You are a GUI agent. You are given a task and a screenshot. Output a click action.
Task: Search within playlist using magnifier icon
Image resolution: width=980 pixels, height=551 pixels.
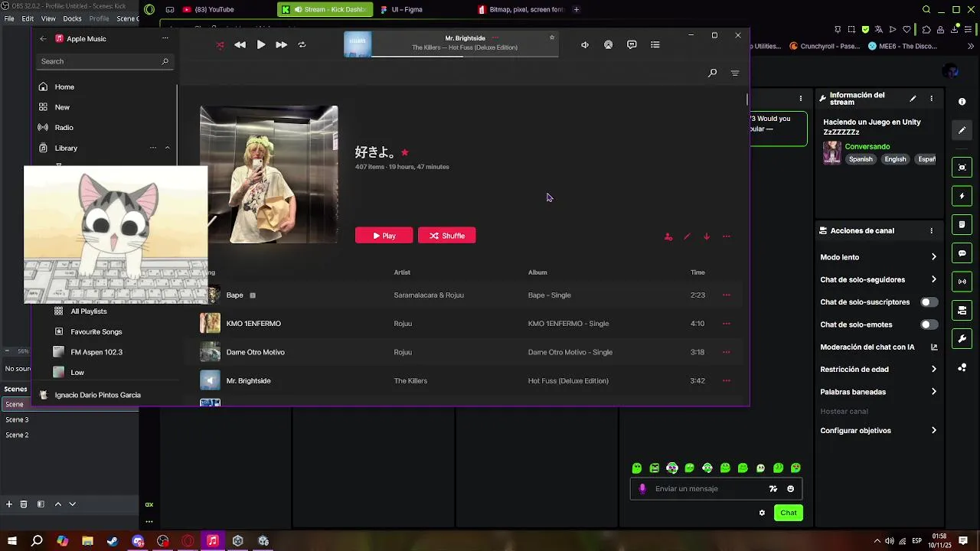click(x=712, y=73)
